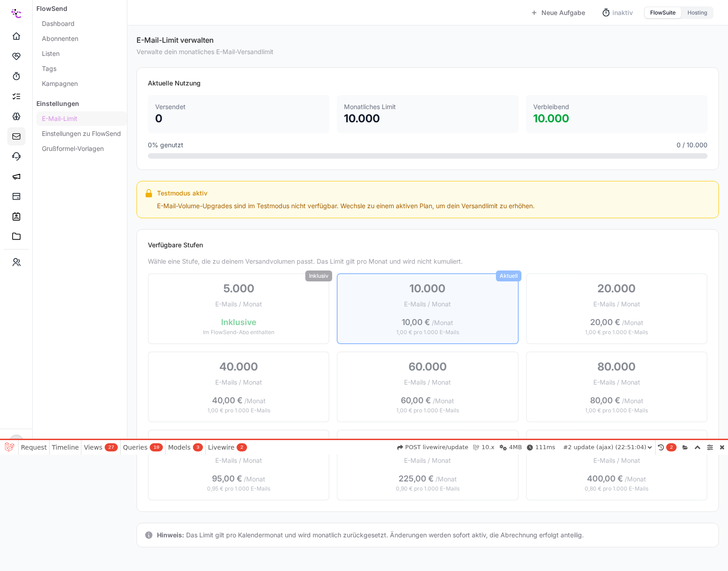Open the headset support sidebar icon
The width and height of the screenshot is (728, 571).
(x=16, y=156)
